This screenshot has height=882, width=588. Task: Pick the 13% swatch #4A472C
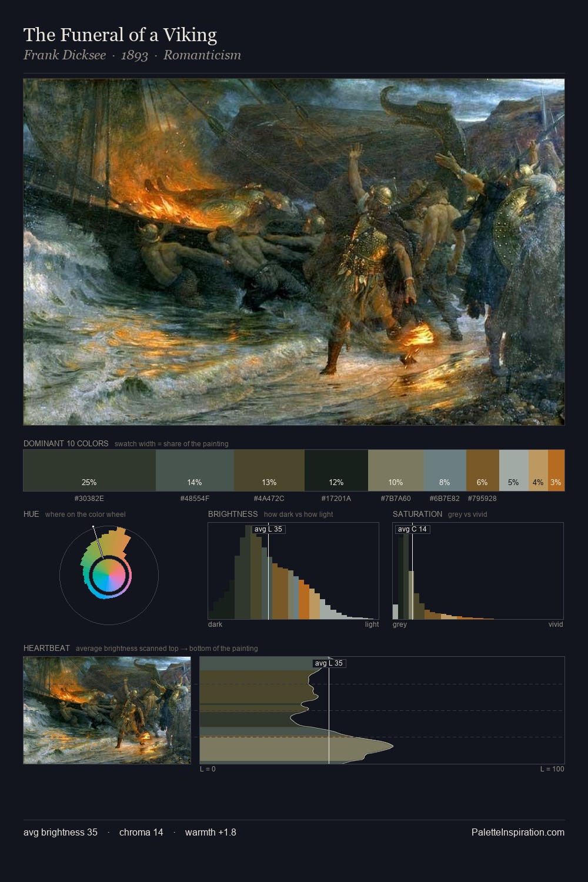pyautogui.click(x=269, y=470)
